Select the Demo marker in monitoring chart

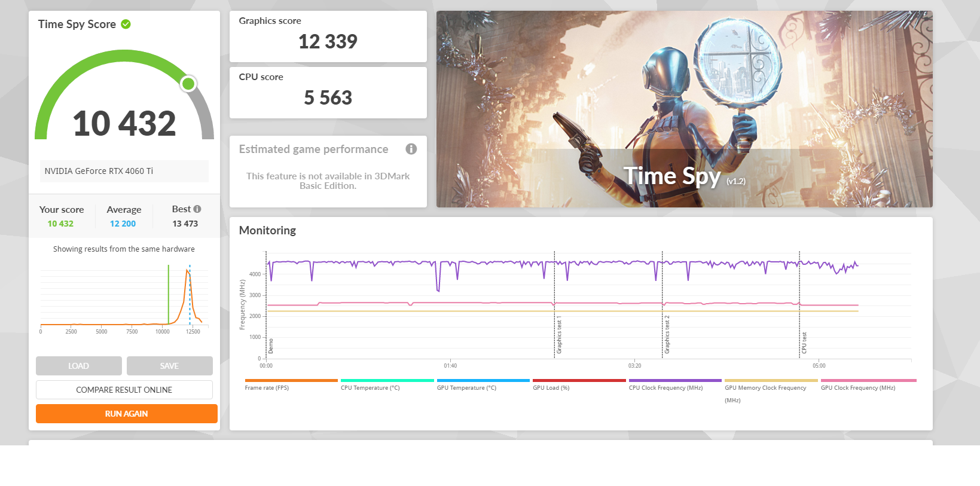(270, 346)
